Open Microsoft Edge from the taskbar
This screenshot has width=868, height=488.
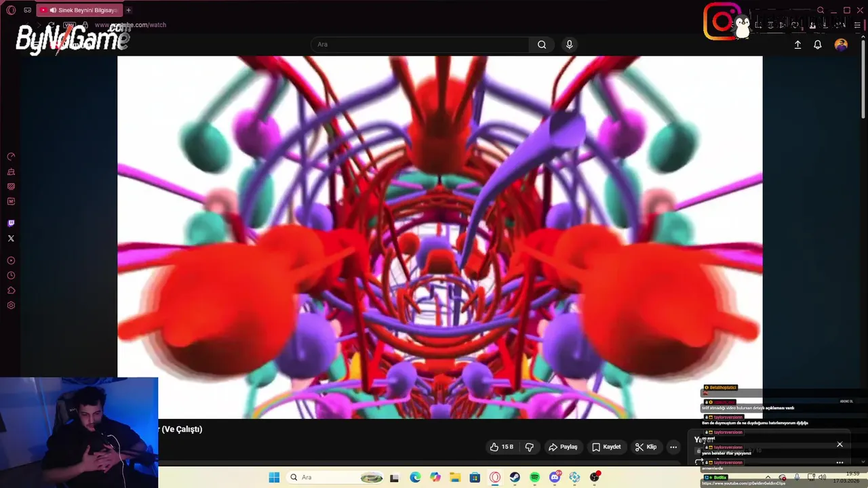pos(415,477)
